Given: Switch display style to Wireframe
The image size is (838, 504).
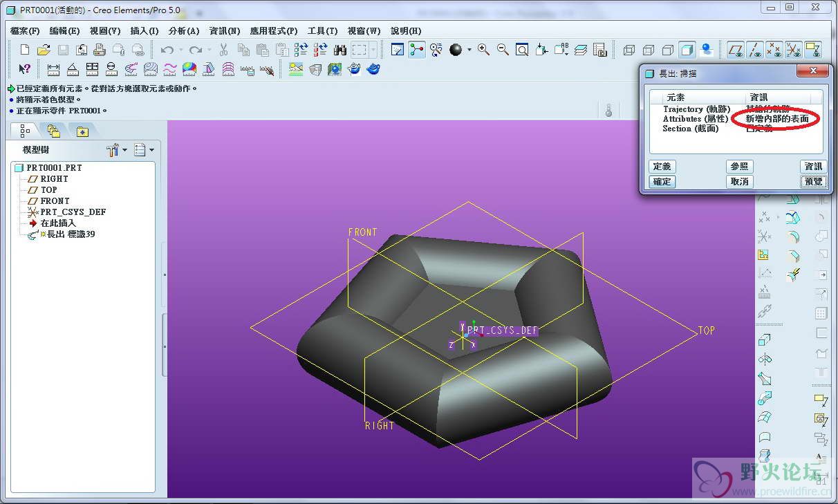Looking at the screenshot, I should click(629, 50).
